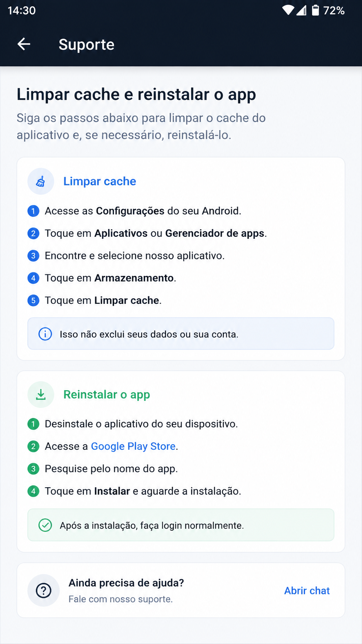The image size is (362, 644).
Task: Tap the Toque em Armazenamento step
Action: click(x=110, y=278)
